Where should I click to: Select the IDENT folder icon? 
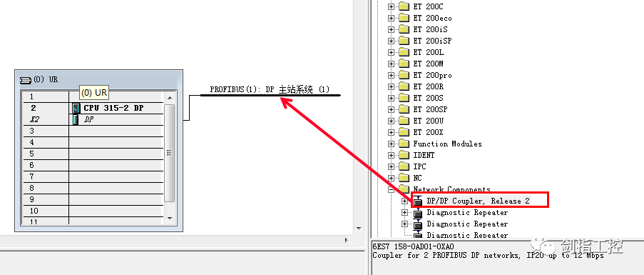pos(404,156)
